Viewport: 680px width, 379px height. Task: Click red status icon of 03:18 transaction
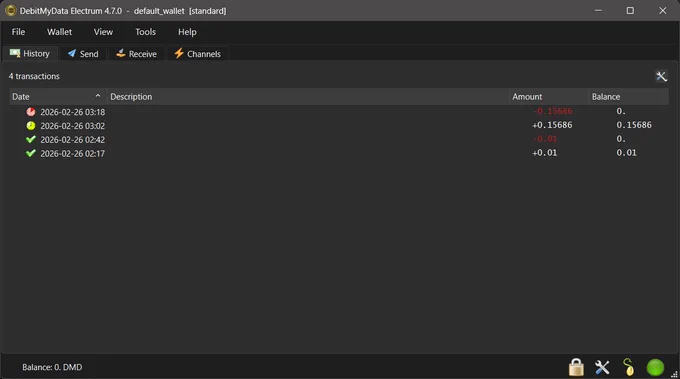30,112
